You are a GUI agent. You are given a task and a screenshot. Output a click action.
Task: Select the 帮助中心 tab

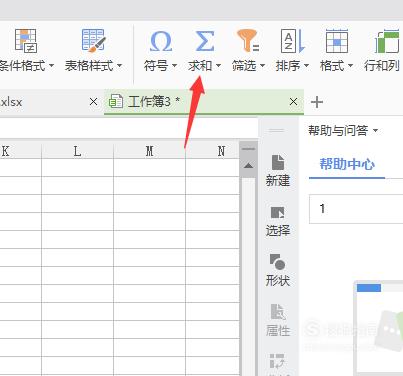click(347, 164)
